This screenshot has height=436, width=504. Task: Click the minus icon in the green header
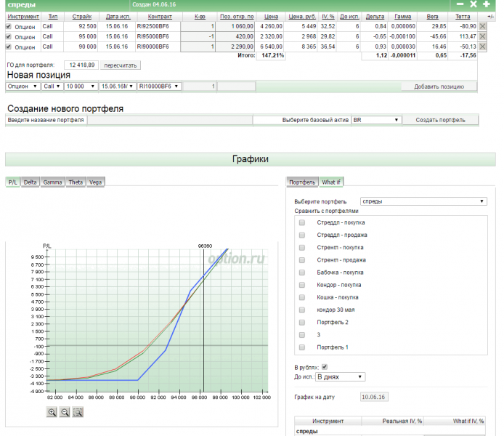coord(460,4)
